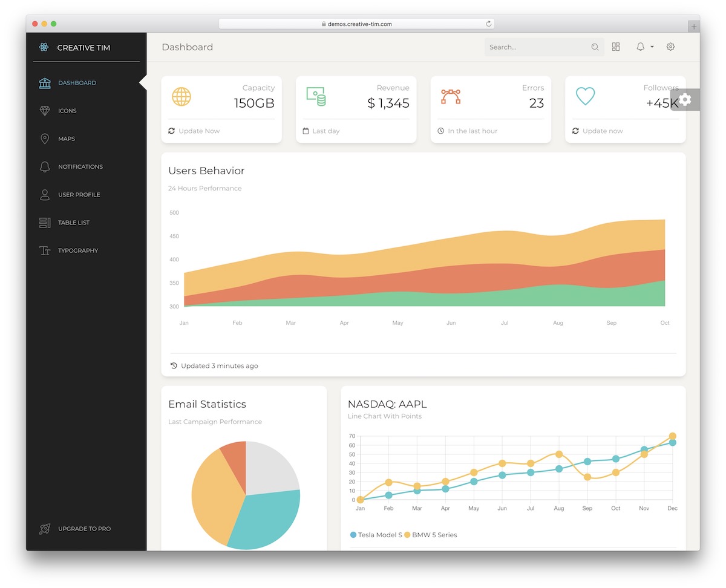Image resolution: width=726 pixels, height=588 pixels.
Task: Open Typography from the sidebar
Action: (x=77, y=250)
